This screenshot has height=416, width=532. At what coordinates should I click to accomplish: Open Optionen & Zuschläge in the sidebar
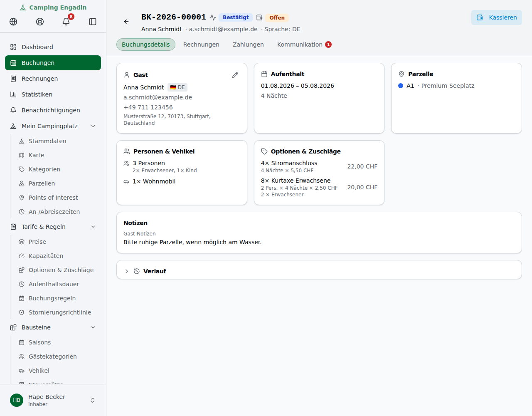(x=57, y=270)
